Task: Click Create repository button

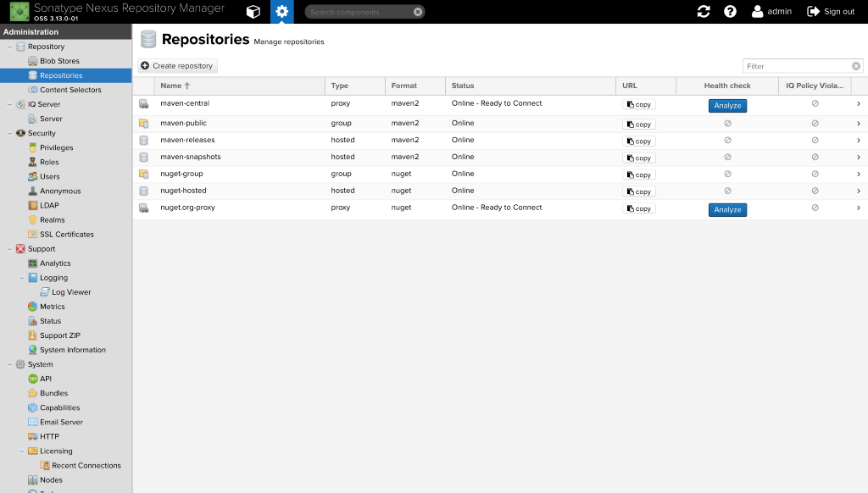Action: coord(177,66)
